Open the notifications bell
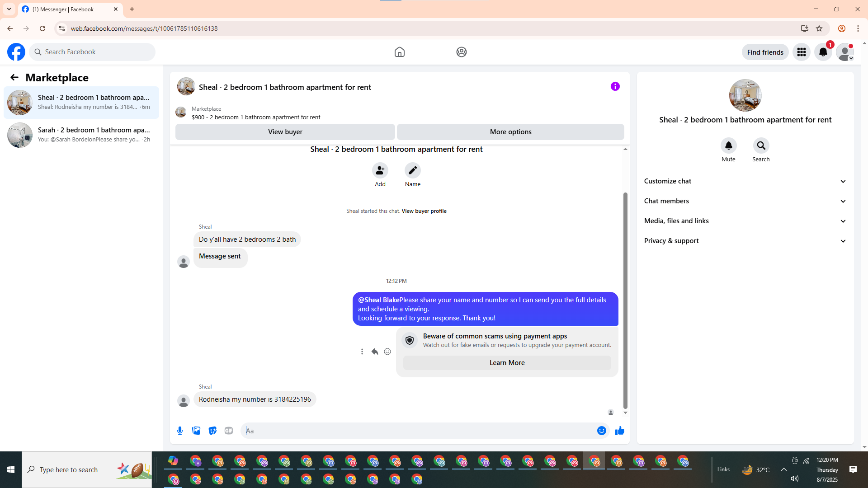Viewport: 868px width, 488px height. coord(823,52)
